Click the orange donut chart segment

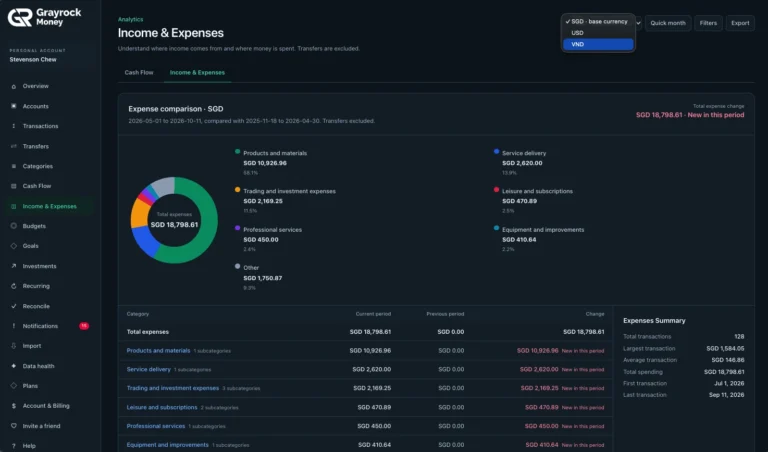click(x=140, y=212)
